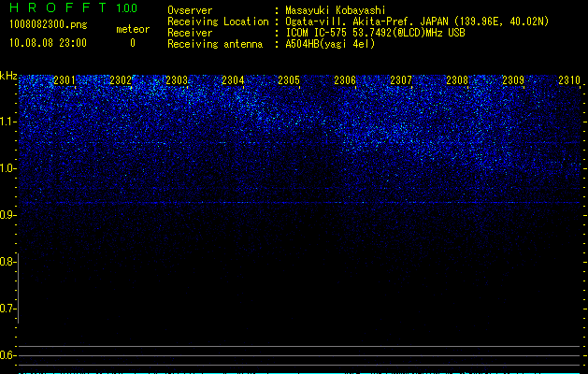Click the 1.1 kHz axis label
Screen dimensions: 588x374
pyautogui.click(x=7, y=122)
